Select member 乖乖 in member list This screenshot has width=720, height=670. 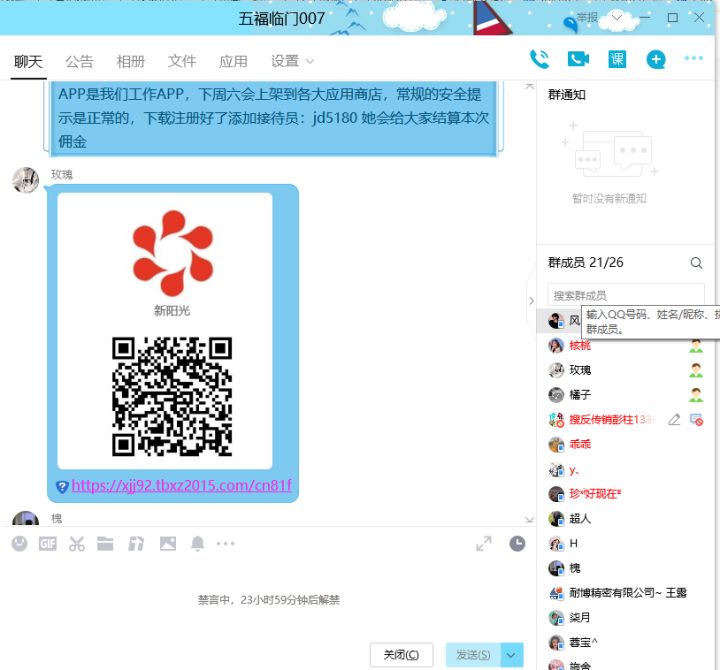pyautogui.click(x=625, y=445)
